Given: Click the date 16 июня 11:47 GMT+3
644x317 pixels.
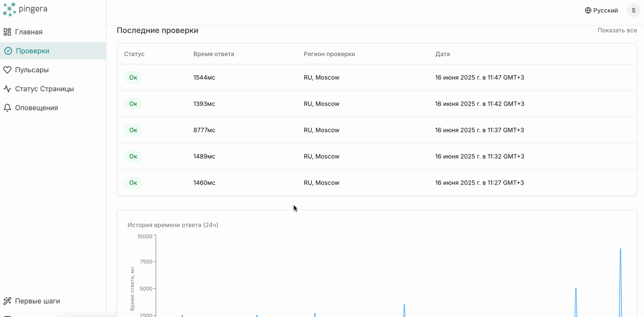Looking at the screenshot, I should [x=479, y=78].
